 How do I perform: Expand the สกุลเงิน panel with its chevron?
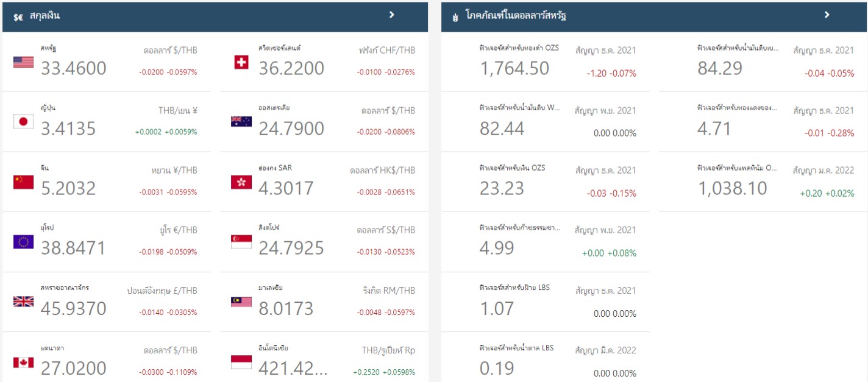click(x=392, y=15)
